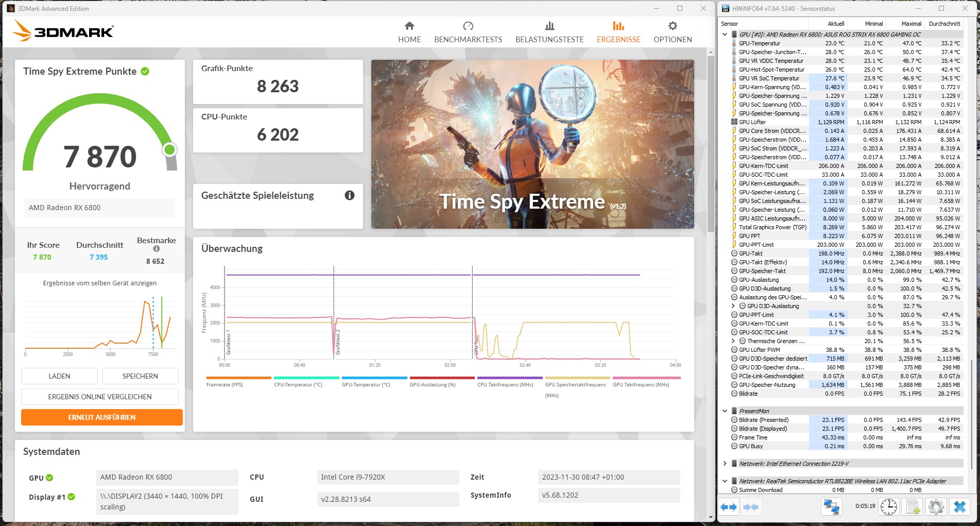
Task: Open the OPTIONEN tab
Action: [673, 32]
